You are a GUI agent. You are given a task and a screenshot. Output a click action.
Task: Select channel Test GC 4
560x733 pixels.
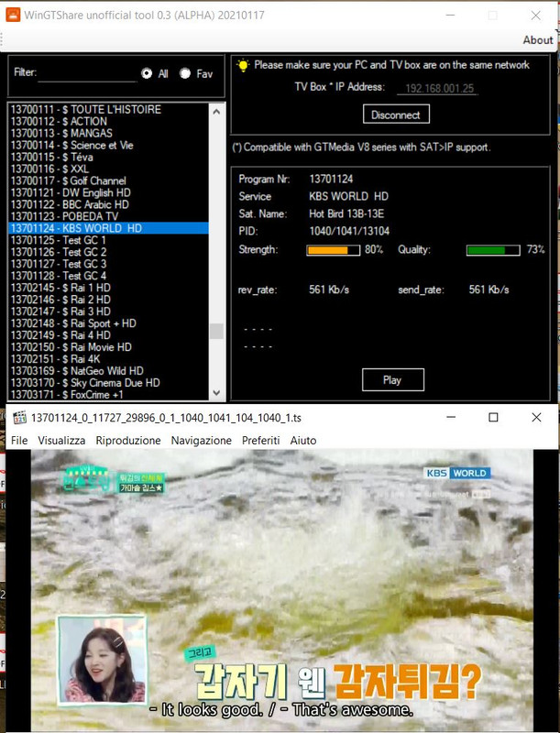tap(109, 276)
